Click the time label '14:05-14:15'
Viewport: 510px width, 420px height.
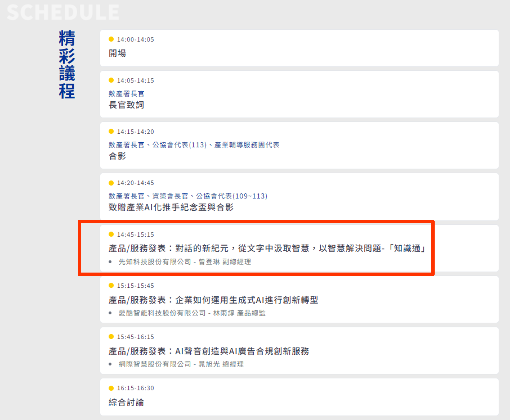[135, 80]
